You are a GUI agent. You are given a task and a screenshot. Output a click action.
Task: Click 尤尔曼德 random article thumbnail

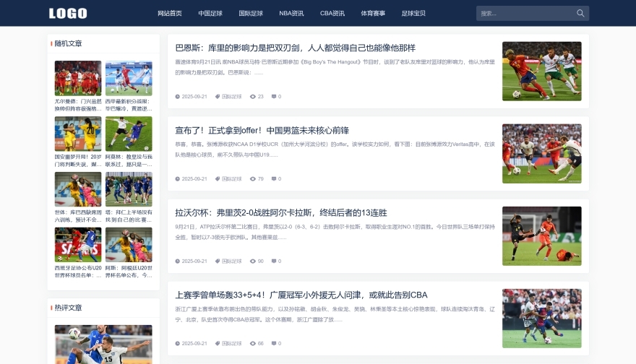[x=78, y=78]
